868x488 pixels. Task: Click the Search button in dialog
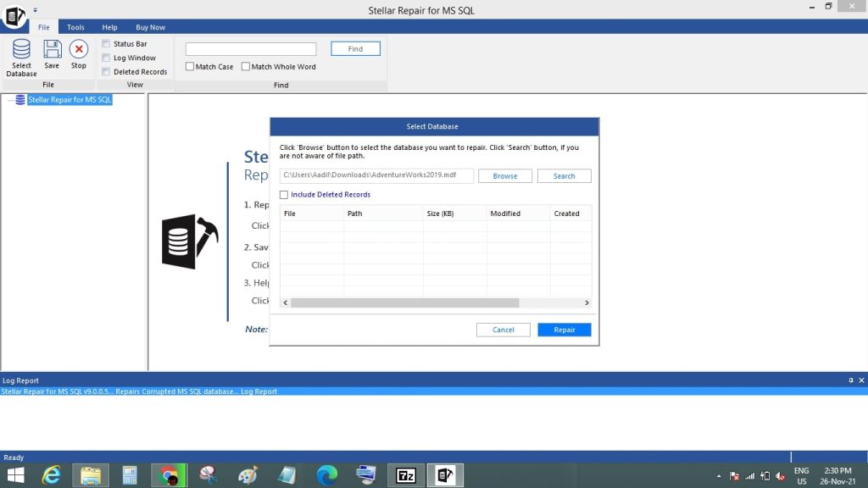tap(564, 176)
